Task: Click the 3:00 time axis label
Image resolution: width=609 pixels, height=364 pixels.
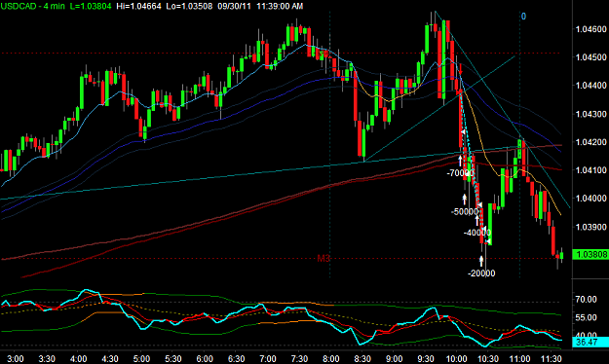Action: [16, 358]
